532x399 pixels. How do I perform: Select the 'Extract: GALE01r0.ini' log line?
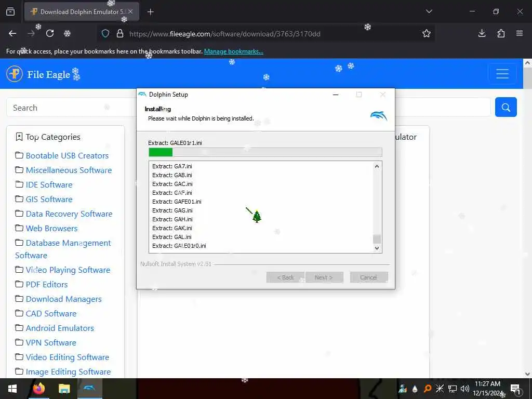tap(179, 246)
